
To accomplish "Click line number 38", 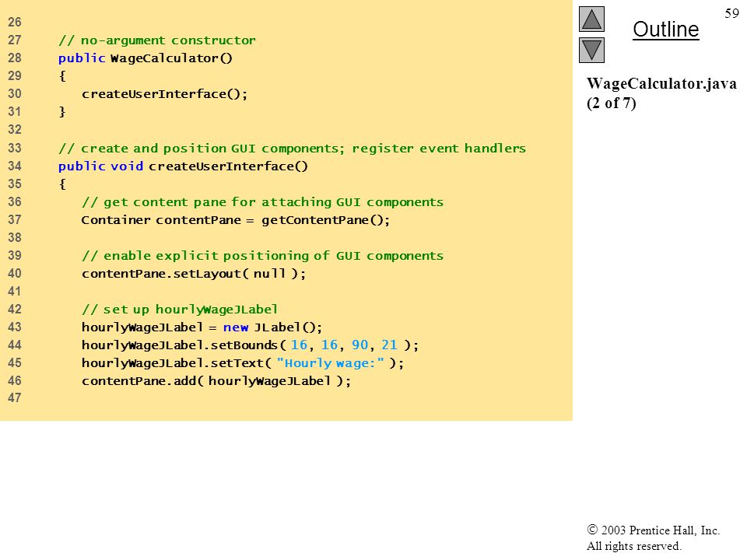I will (14, 237).
